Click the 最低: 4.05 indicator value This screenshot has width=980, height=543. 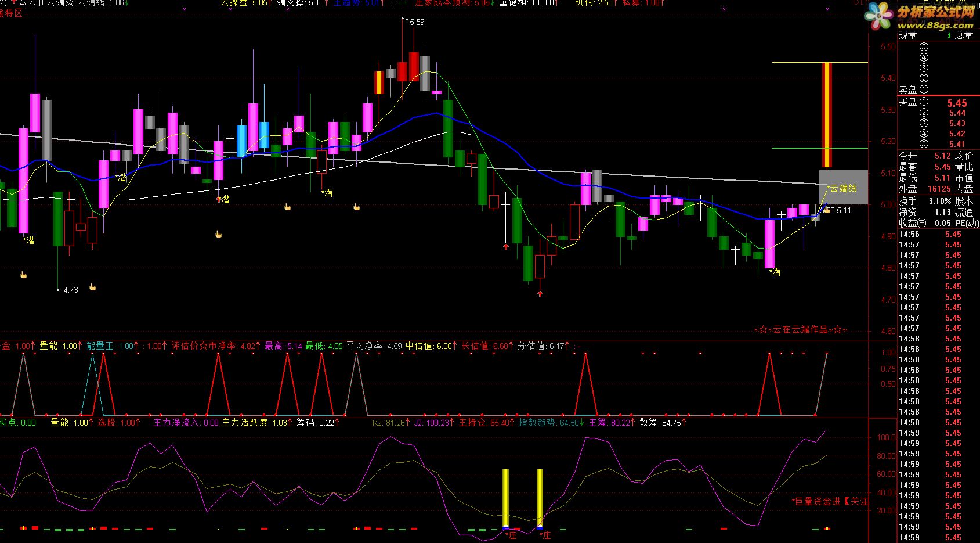(324, 346)
